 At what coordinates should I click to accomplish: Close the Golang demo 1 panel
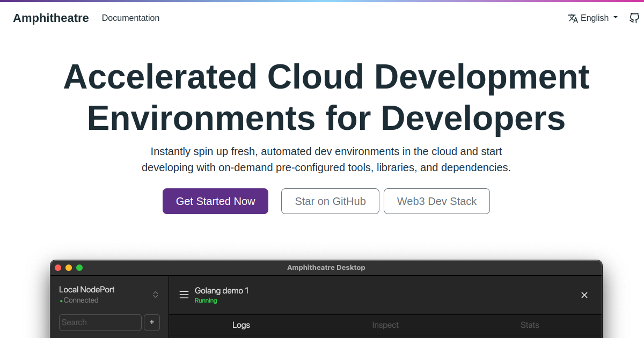[x=584, y=295]
